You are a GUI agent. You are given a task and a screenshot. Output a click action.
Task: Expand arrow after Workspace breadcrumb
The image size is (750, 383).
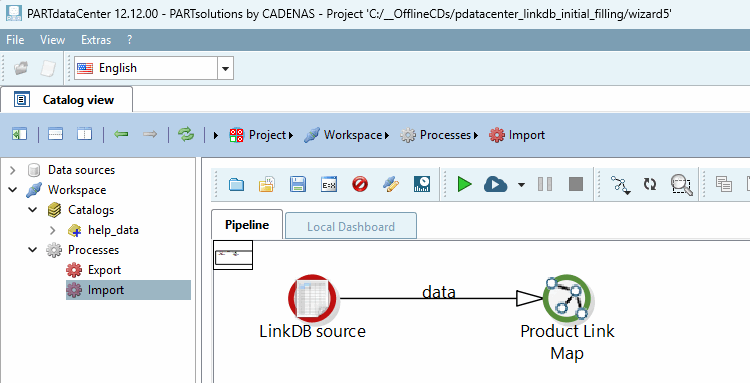click(x=386, y=136)
